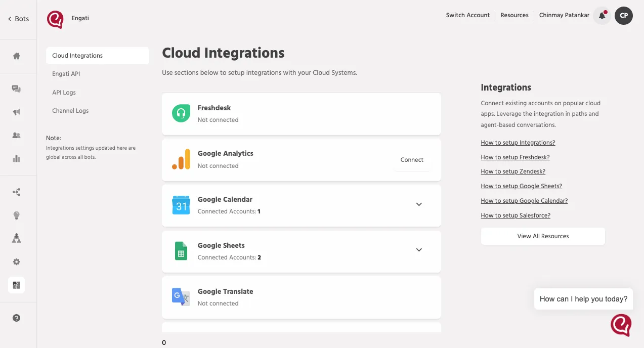Open the lightbulb training icon

pyautogui.click(x=16, y=215)
